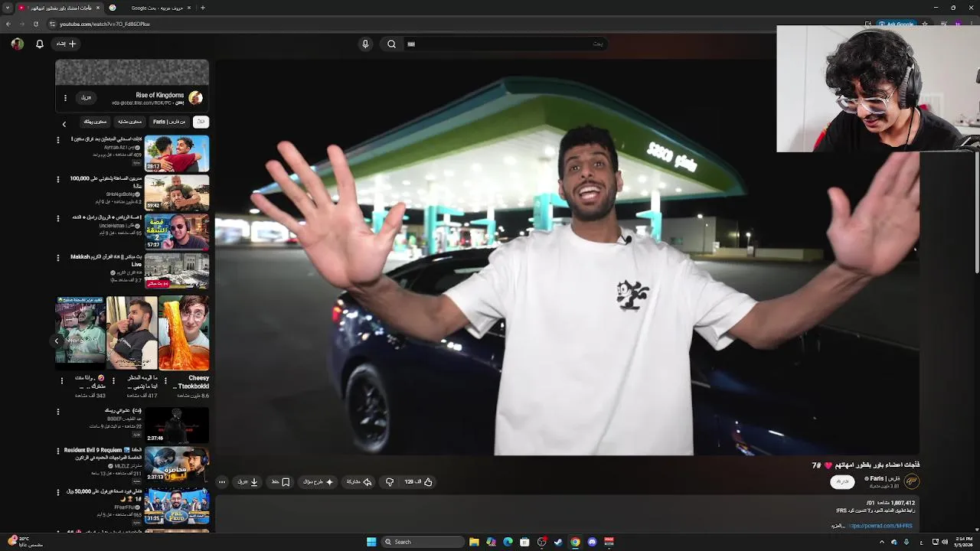The width and height of the screenshot is (980, 551).
Task: Open the Windows Start menu
Action: pos(371,542)
